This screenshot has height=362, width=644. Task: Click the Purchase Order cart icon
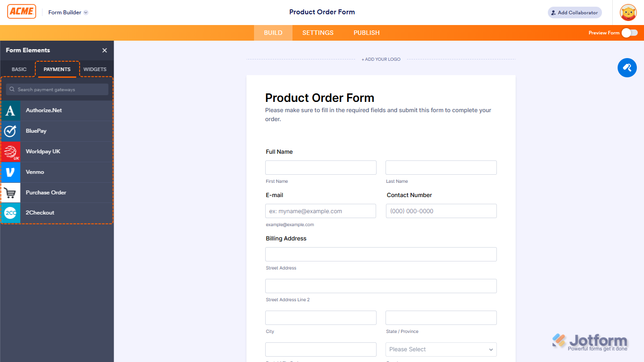tap(10, 193)
